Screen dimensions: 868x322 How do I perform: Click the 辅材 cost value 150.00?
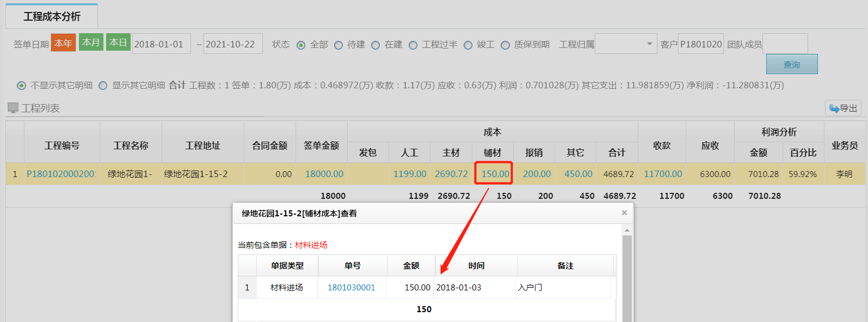pos(495,174)
